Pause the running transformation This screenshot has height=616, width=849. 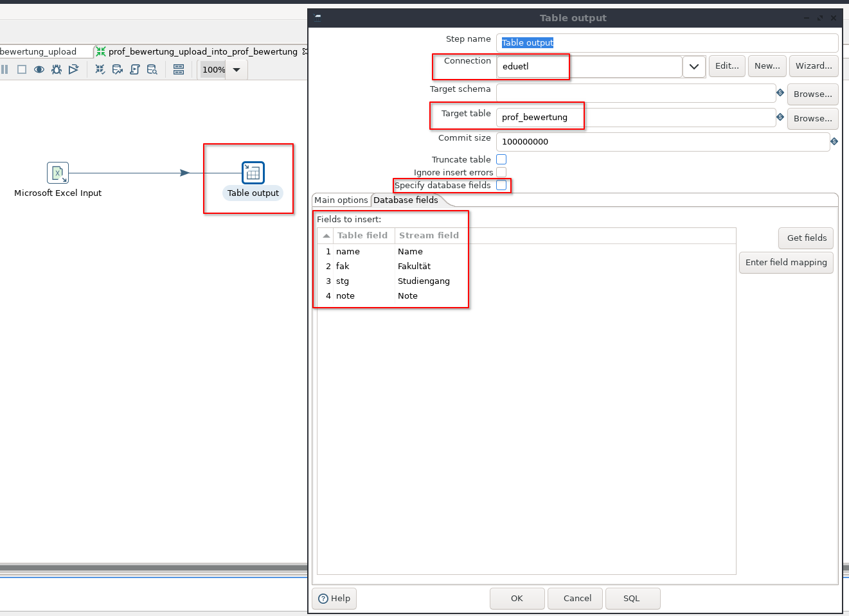[x=4, y=69]
